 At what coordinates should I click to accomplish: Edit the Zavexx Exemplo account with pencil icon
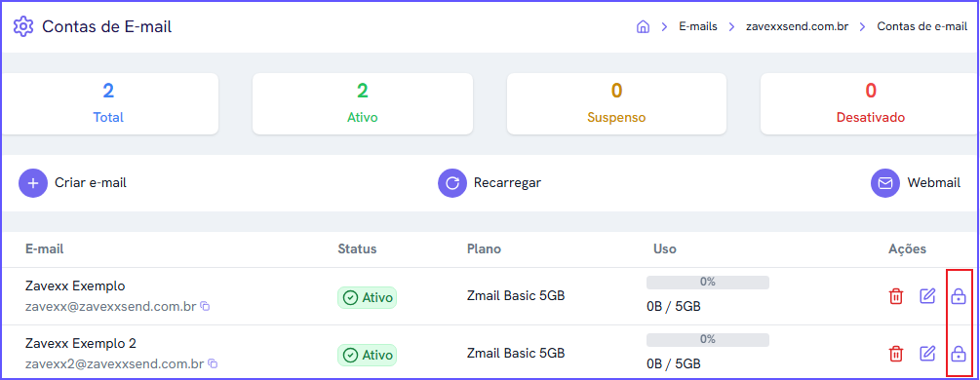(927, 296)
